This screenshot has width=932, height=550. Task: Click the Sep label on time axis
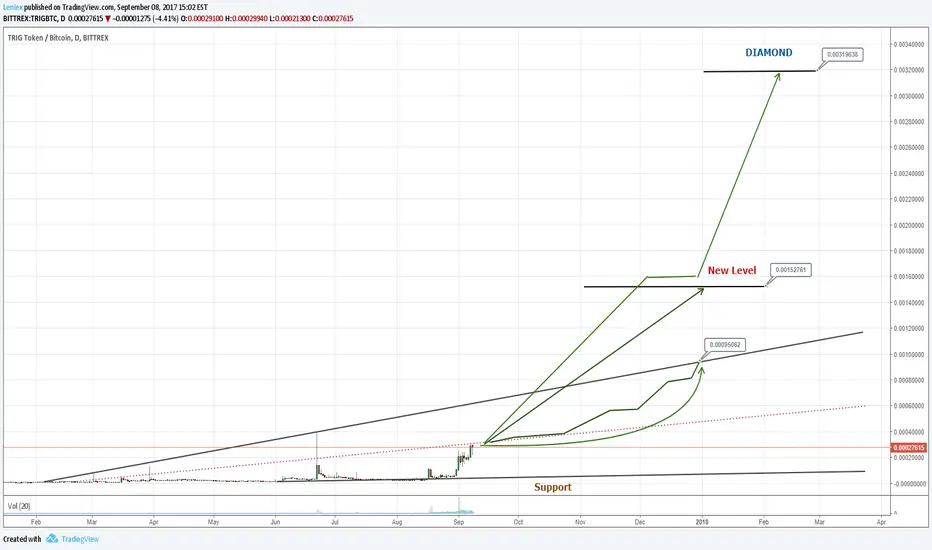[458, 522]
